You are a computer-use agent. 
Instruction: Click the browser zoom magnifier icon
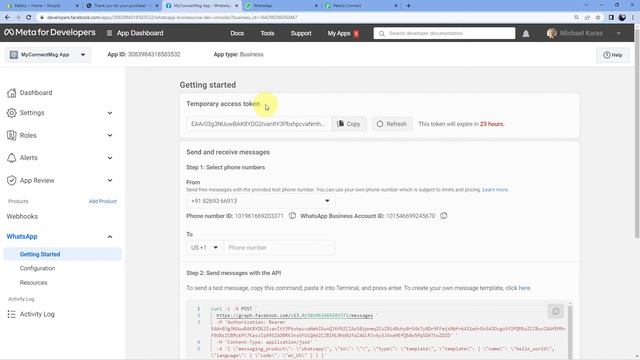[x=576, y=17]
